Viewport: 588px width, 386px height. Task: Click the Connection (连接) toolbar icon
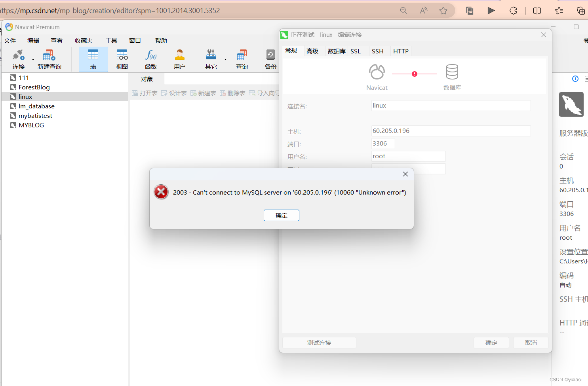point(18,59)
